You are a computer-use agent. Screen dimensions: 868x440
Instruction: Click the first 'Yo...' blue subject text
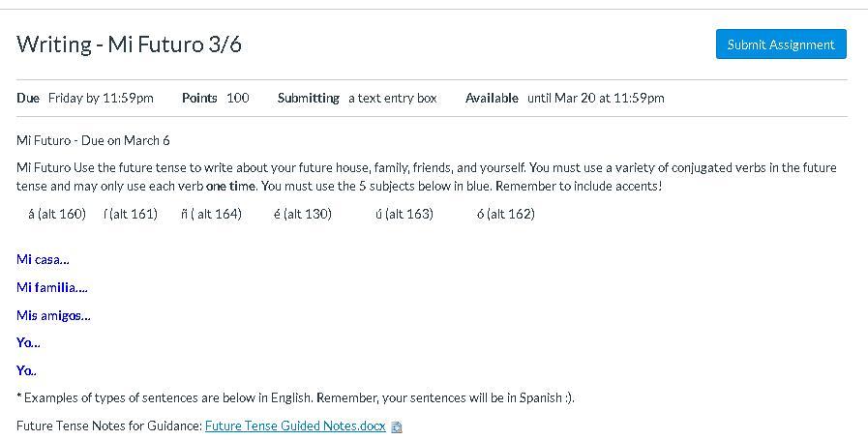pyautogui.click(x=28, y=342)
